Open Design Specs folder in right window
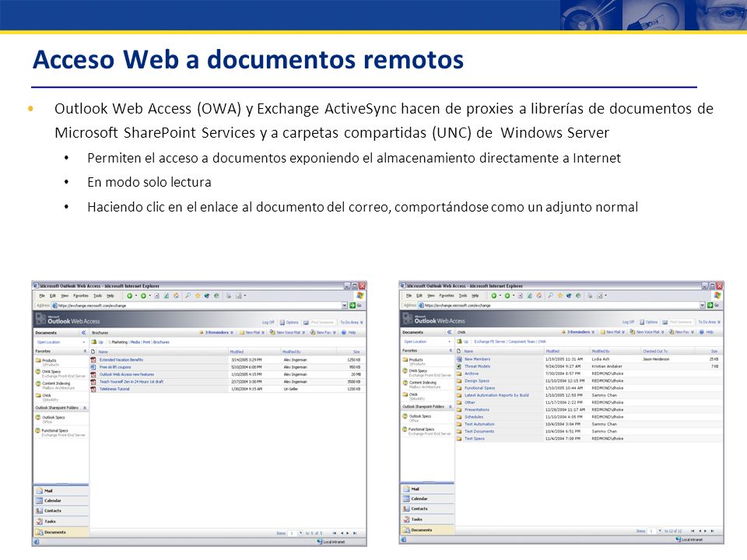Viewport: 747px width, 560px height. point(477,381)
